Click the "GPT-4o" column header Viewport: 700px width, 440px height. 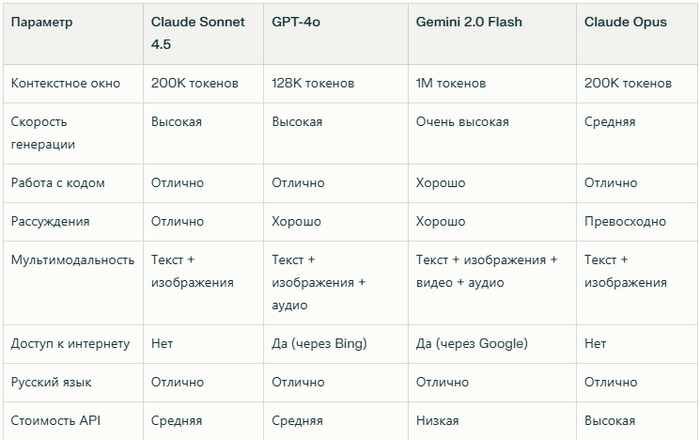click(x=295, y=21)
